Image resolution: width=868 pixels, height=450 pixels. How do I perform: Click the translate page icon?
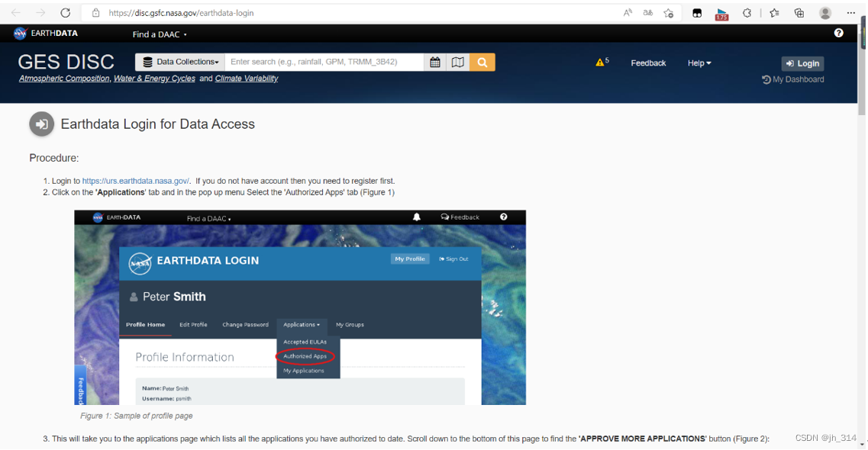coord(647,13)
